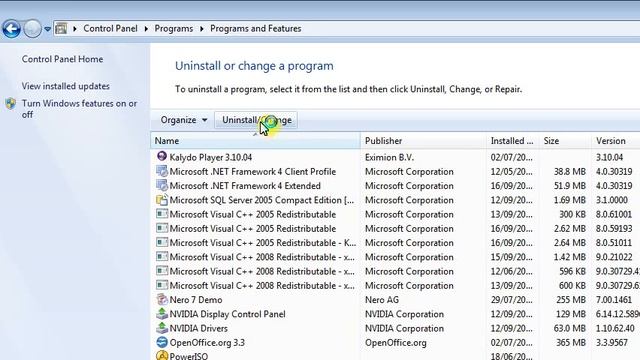Screen dimensions: 640x360
Task: Click the greyed forward navigation arrow
Action: coord(32,29)
